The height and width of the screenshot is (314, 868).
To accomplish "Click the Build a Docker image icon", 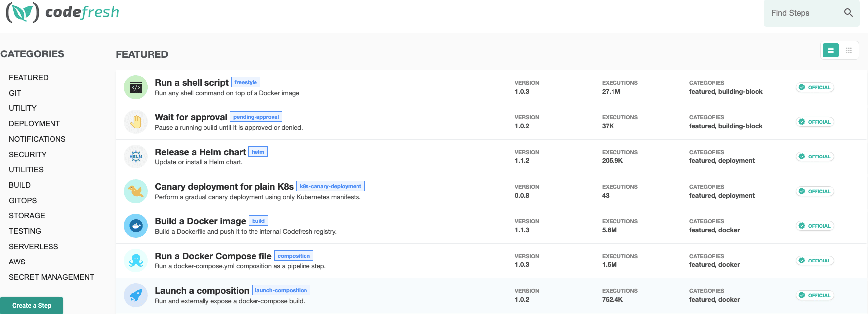I will pos(136,226).
